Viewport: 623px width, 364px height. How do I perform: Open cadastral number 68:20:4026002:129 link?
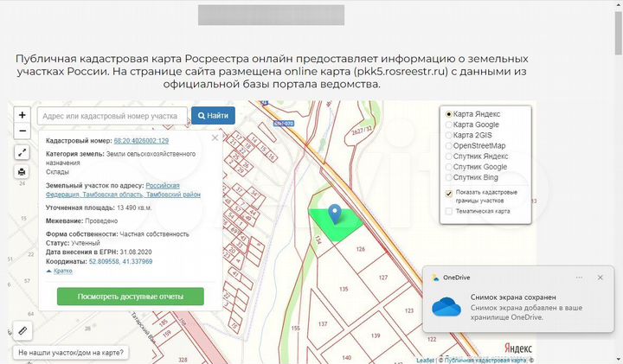click(141, 141)
